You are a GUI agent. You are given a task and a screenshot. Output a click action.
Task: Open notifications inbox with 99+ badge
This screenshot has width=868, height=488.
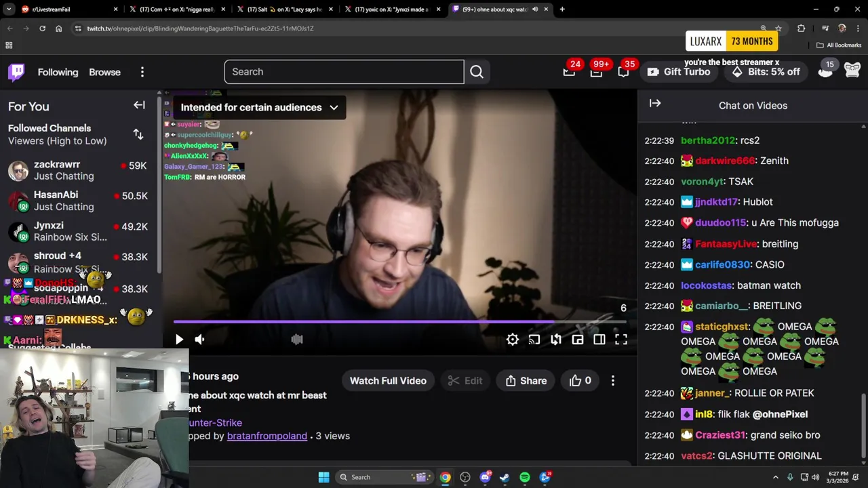(596, 72)
